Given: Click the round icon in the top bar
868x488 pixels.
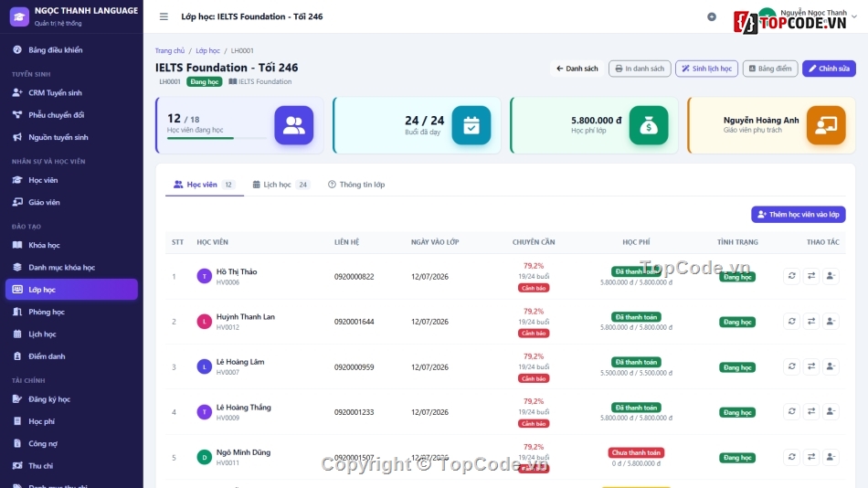Looking at the screenshot, I should tap(712, 17).
